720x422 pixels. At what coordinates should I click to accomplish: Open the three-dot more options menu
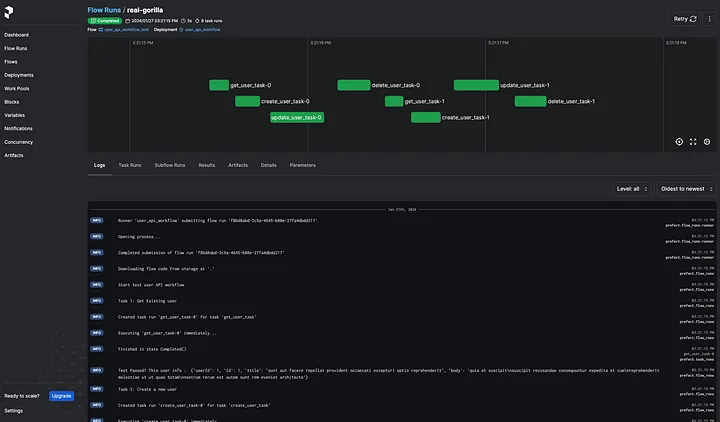tap(709, 19)
